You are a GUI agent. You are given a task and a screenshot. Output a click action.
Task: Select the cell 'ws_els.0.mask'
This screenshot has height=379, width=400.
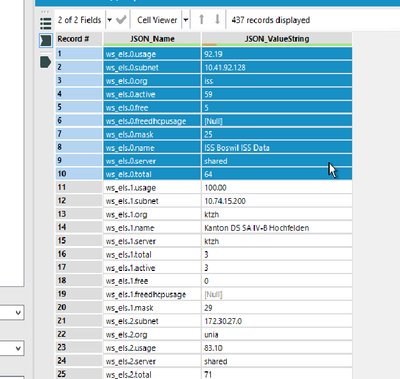coord(152,134)
